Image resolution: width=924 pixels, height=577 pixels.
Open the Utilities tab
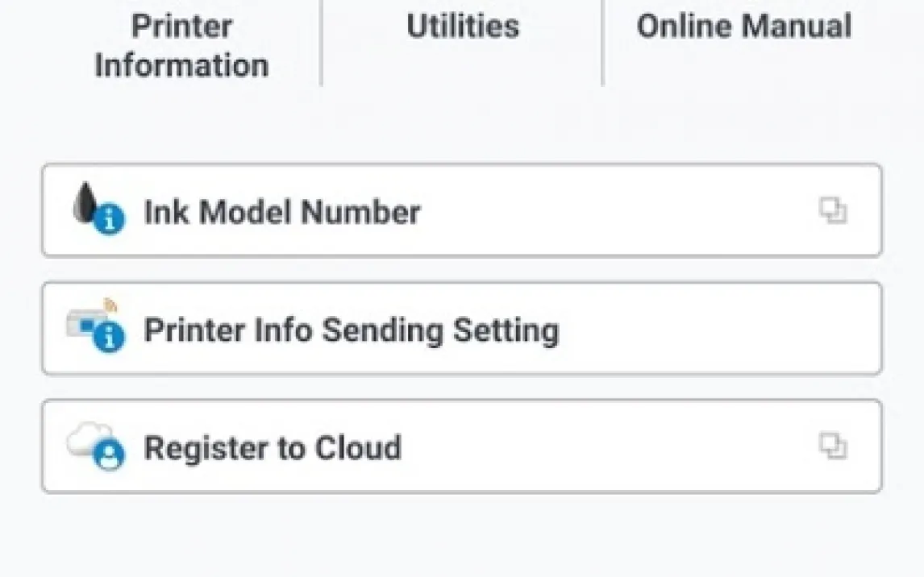(x=462, y=27)
